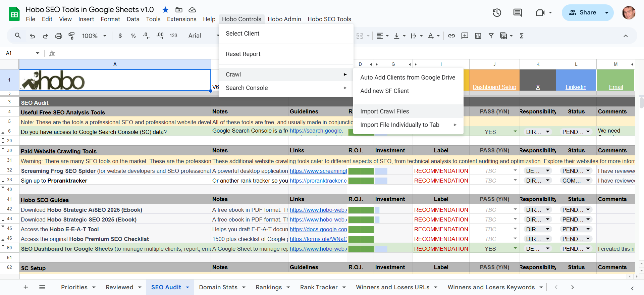Open comments panel icon
The width and height of the screenshot is (644, 295).
click(x=518, y=13)
